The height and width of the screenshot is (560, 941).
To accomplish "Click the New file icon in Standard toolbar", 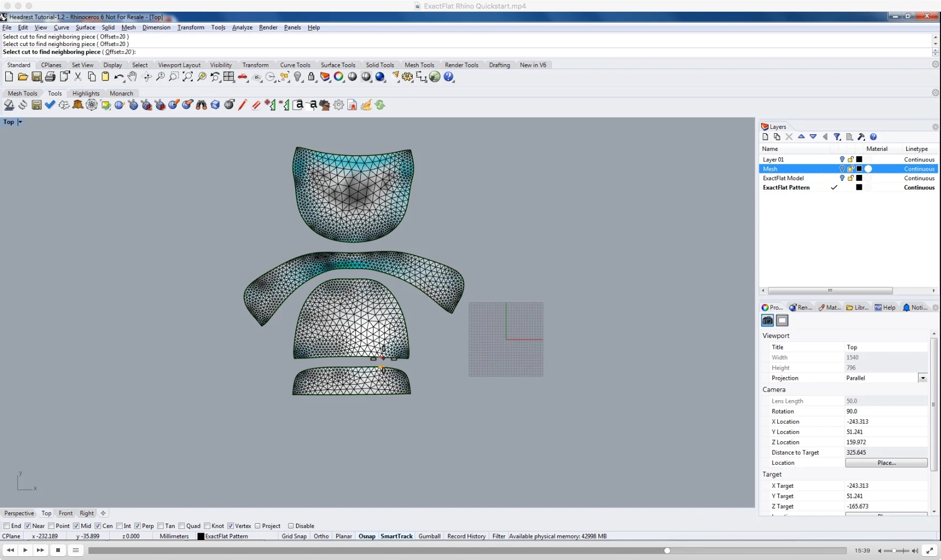I will (x=9, y=77).
